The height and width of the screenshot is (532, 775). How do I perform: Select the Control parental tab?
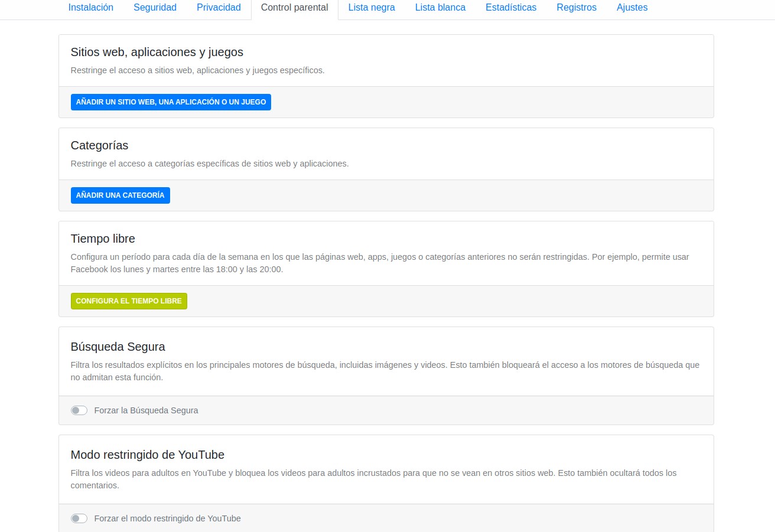(x=294, y=8)
